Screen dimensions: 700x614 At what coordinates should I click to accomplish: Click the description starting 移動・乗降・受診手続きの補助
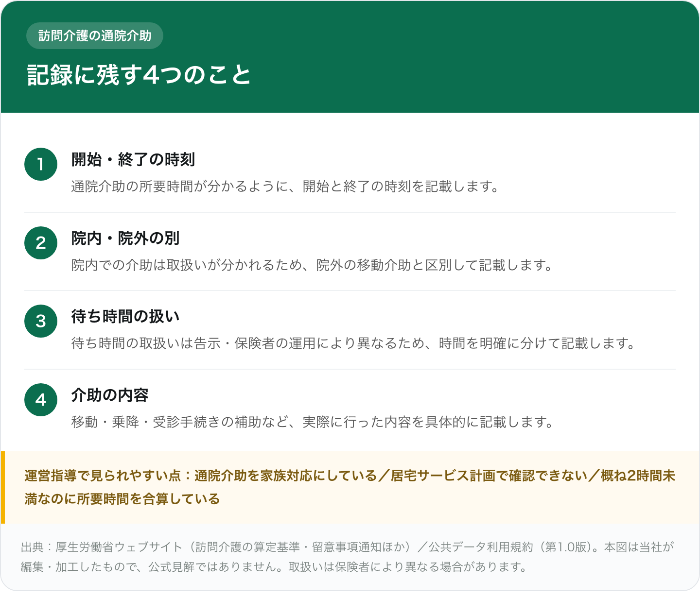(313, 422)
